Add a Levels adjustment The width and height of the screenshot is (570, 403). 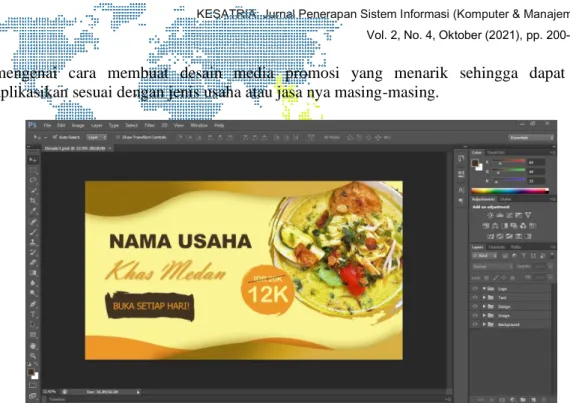(500, 215)
